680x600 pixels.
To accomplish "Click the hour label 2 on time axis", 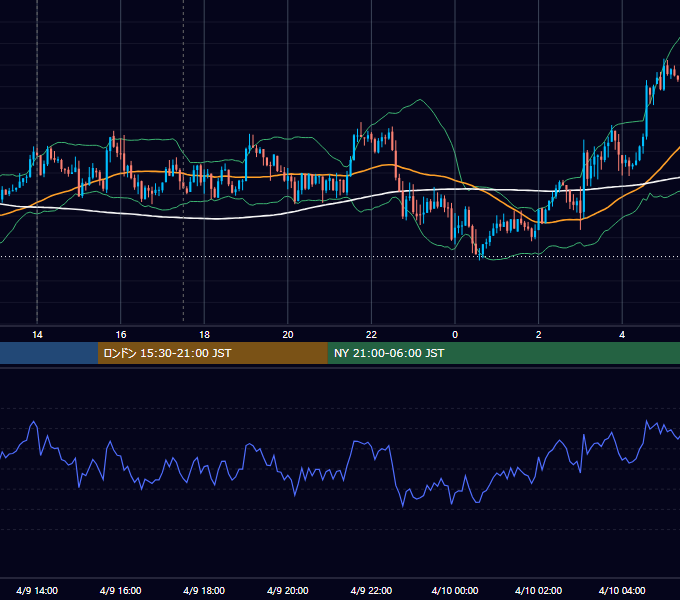I will (x=539, y=335).
